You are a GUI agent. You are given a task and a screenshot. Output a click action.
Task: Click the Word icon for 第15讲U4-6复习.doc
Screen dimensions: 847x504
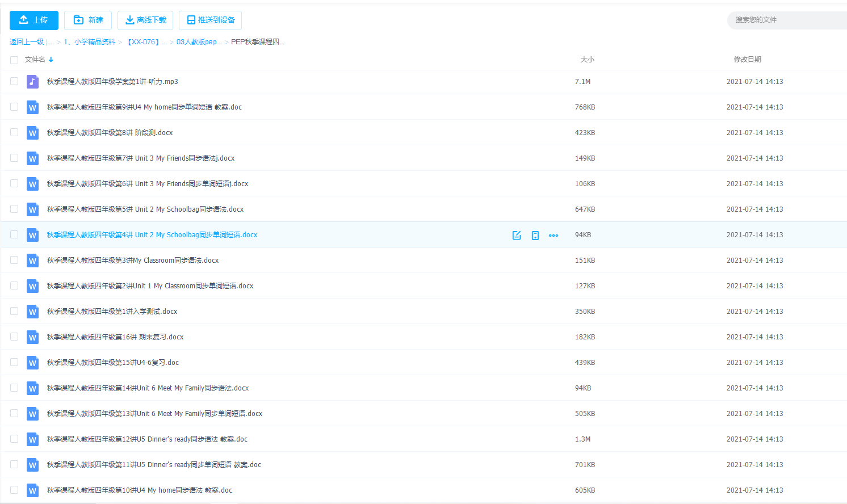(32, 363)
